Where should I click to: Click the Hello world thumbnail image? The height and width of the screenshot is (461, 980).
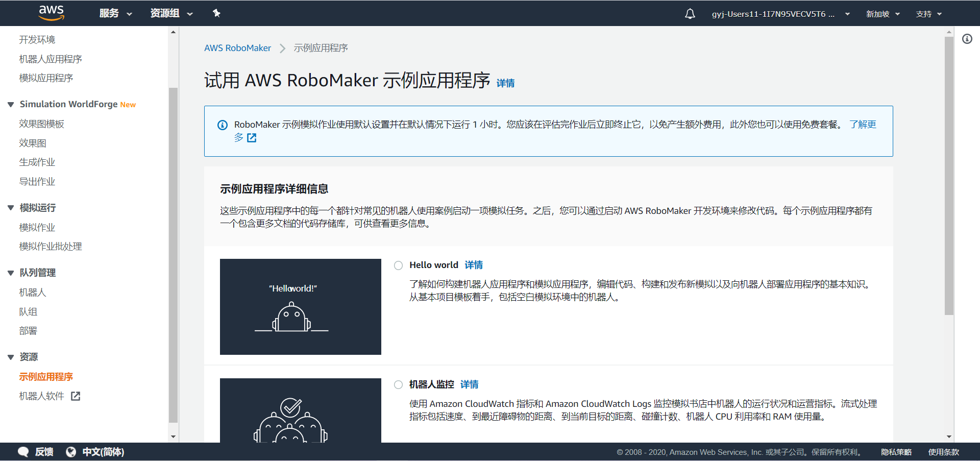(301, 307)
